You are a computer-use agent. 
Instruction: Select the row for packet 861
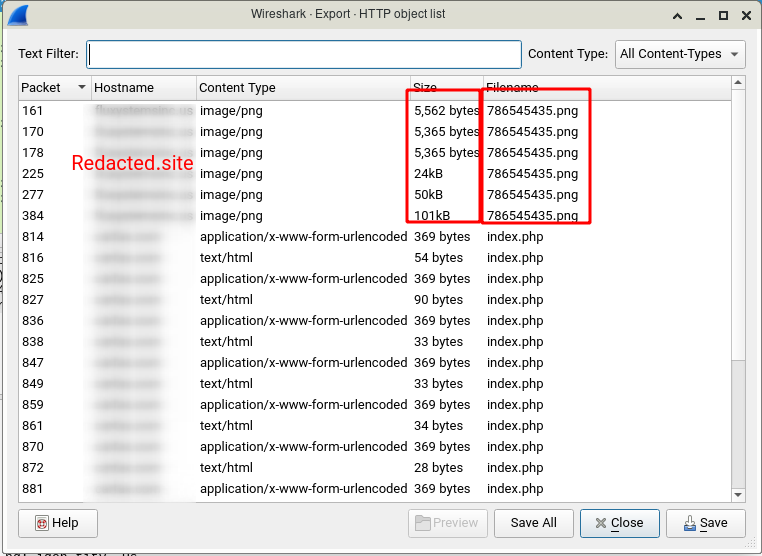375,425
